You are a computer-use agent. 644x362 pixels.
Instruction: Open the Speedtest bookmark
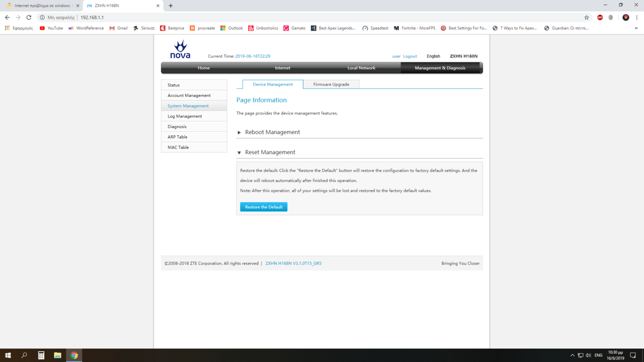[x=375, y=28]
